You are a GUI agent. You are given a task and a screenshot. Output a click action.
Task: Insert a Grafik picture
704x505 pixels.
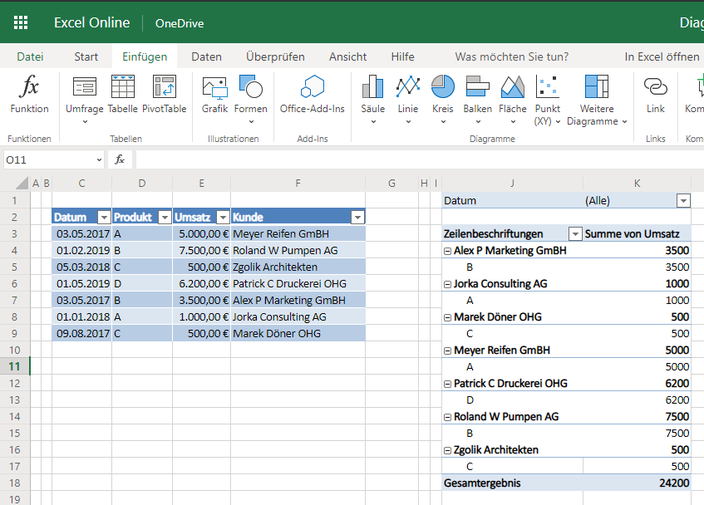pos(215,94)
